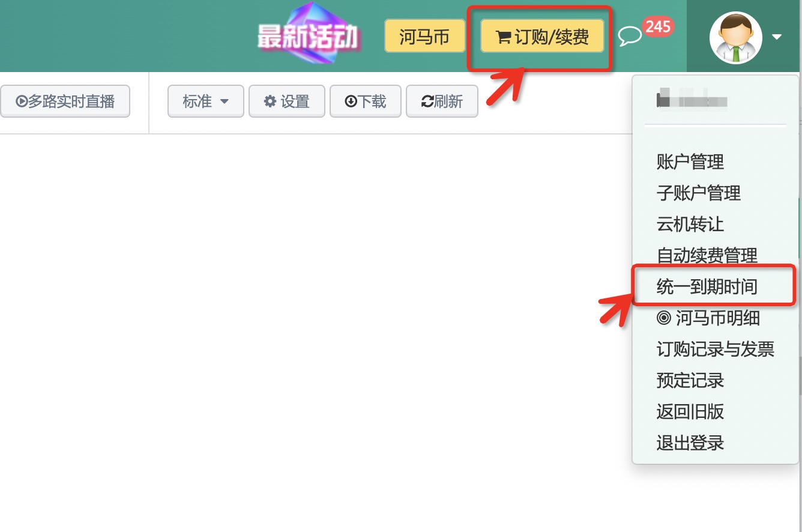Click the 订购/续费 shopping cart icon
Screen dimensions: 802x532
[x=505, y=36]
